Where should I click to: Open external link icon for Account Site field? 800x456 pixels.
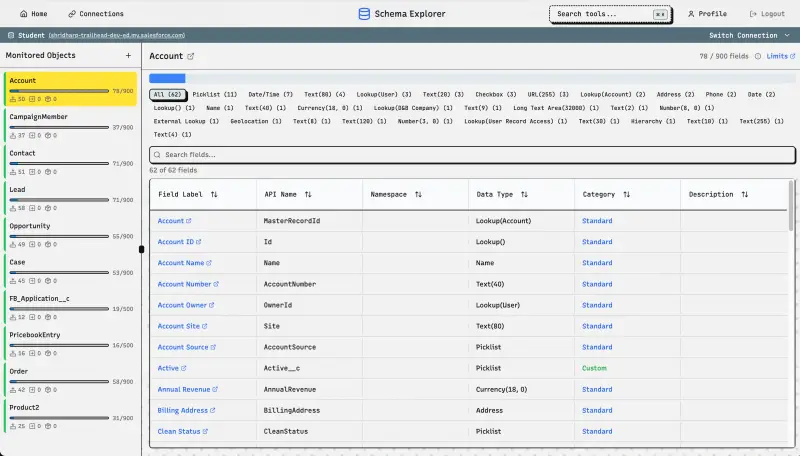click(x=205, y=326)
